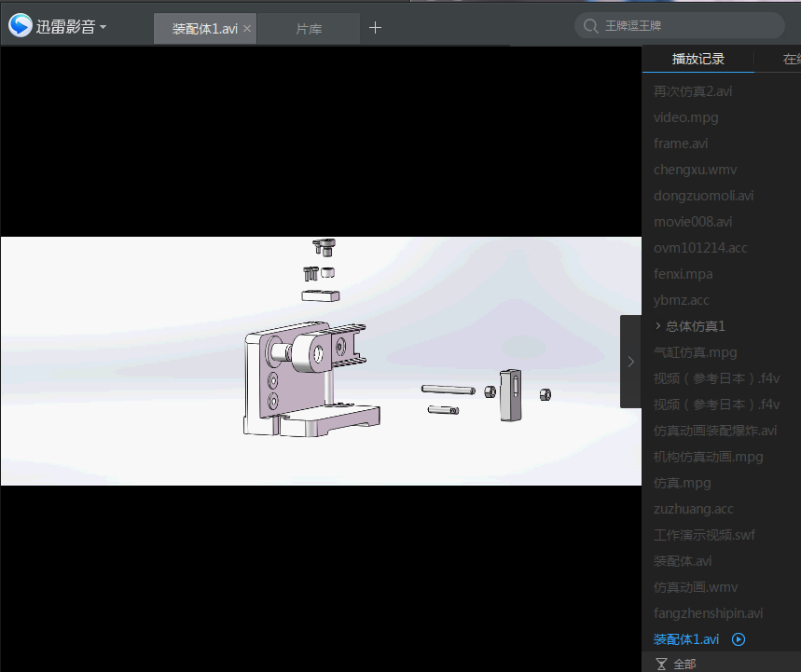Select the 播放记录 tab

[697, 60]
